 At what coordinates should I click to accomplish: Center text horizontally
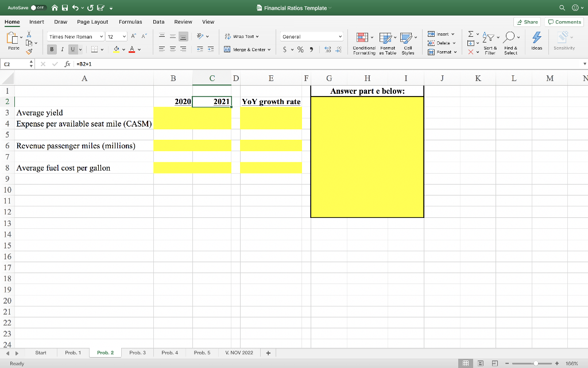pos(172,49)
